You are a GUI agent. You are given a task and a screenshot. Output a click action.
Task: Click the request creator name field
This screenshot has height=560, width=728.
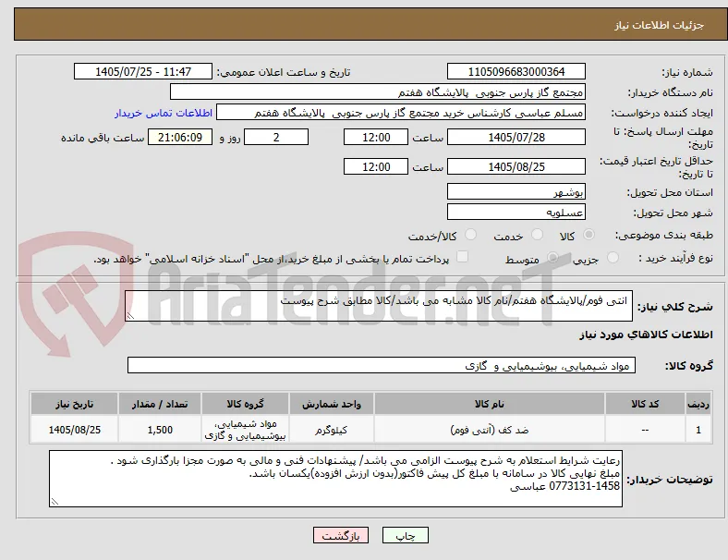point(401,113)
